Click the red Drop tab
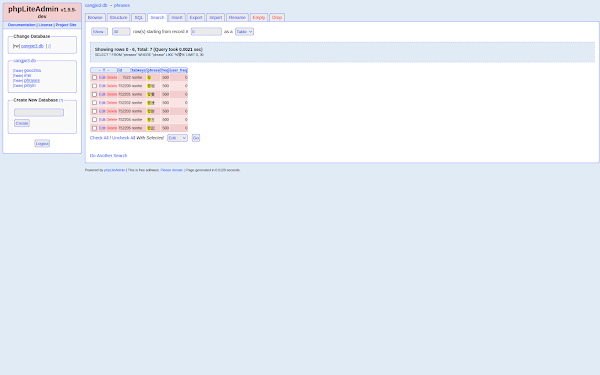The width and height of the screenshot is (600, 375). click(277, 18)
